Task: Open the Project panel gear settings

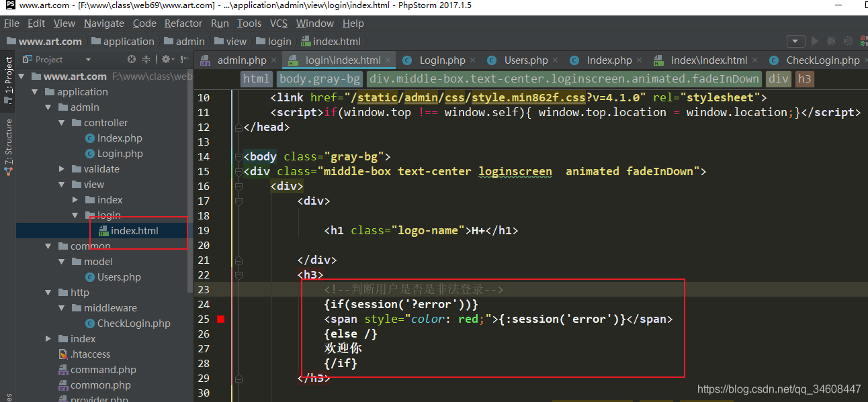Action: [x=166, y=59]
